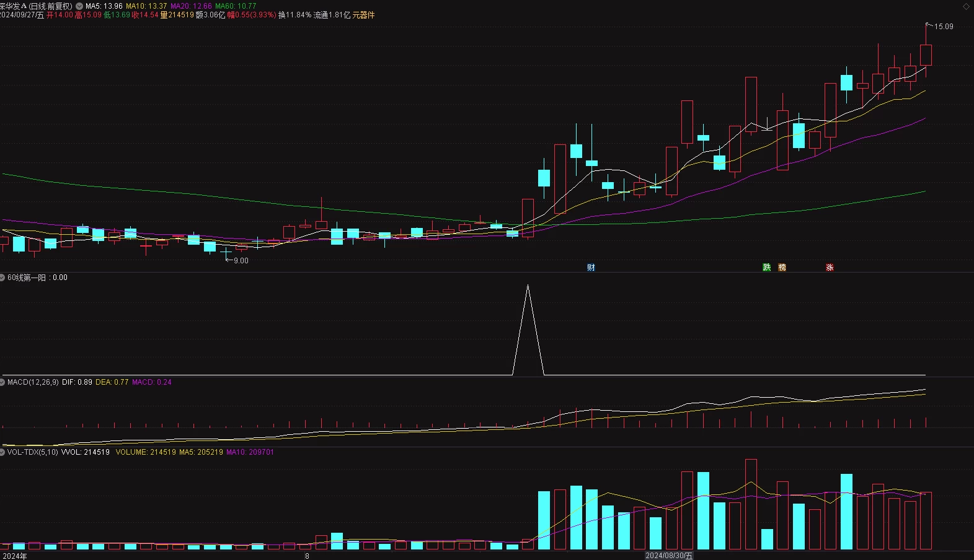974x560 pixels.
Task: Click the MA60: 10.77 label
Action: [x=236, y=6]
